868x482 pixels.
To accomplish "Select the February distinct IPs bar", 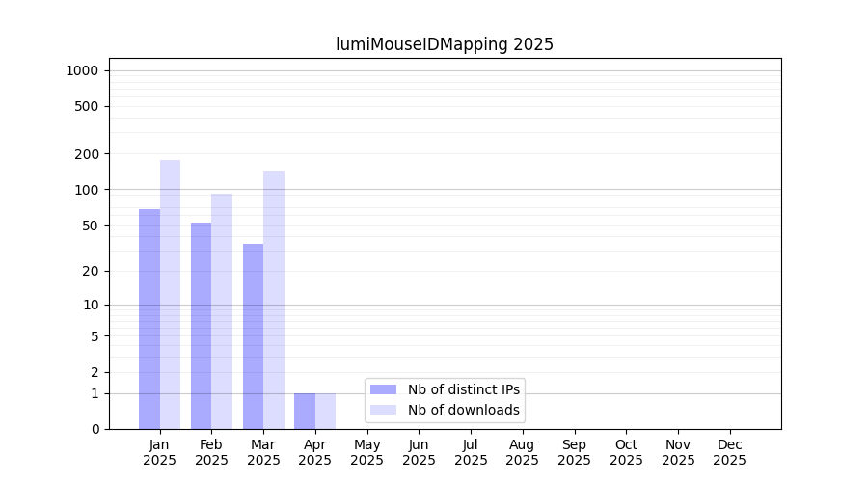I will click(x=201, y=326).
